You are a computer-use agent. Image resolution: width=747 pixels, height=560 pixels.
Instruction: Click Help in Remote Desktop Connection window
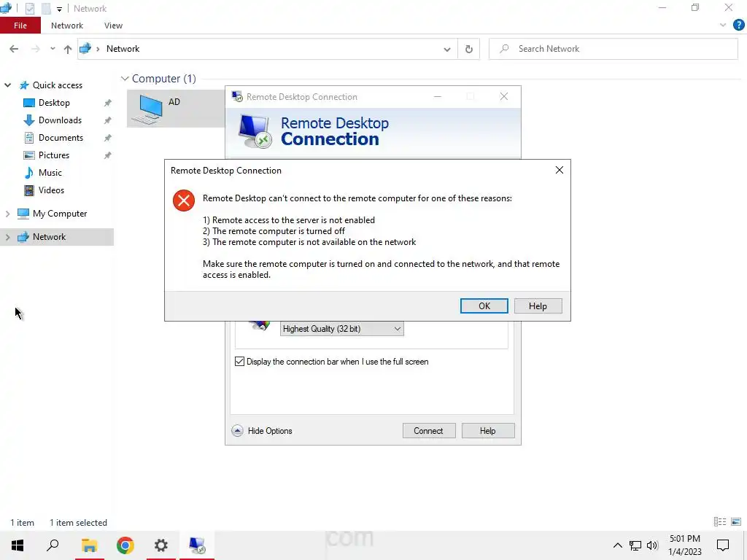[x=487, y=430]
